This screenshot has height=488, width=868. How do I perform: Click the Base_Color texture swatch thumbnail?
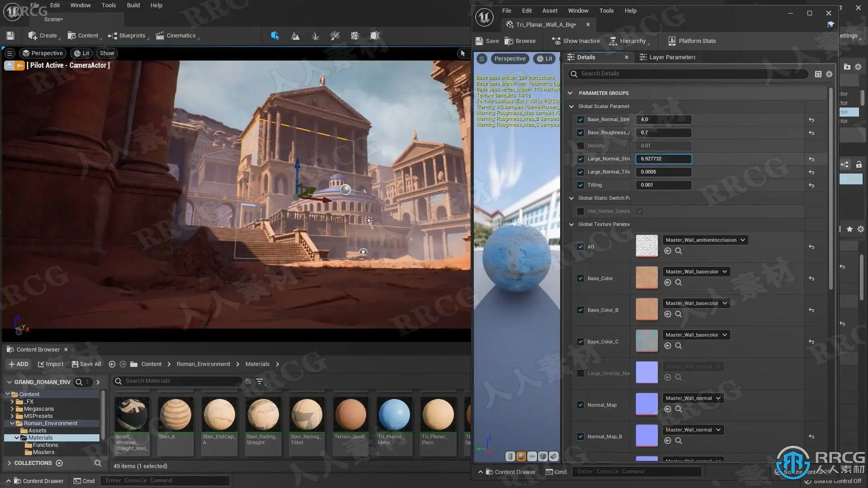(x=646, y=278)
